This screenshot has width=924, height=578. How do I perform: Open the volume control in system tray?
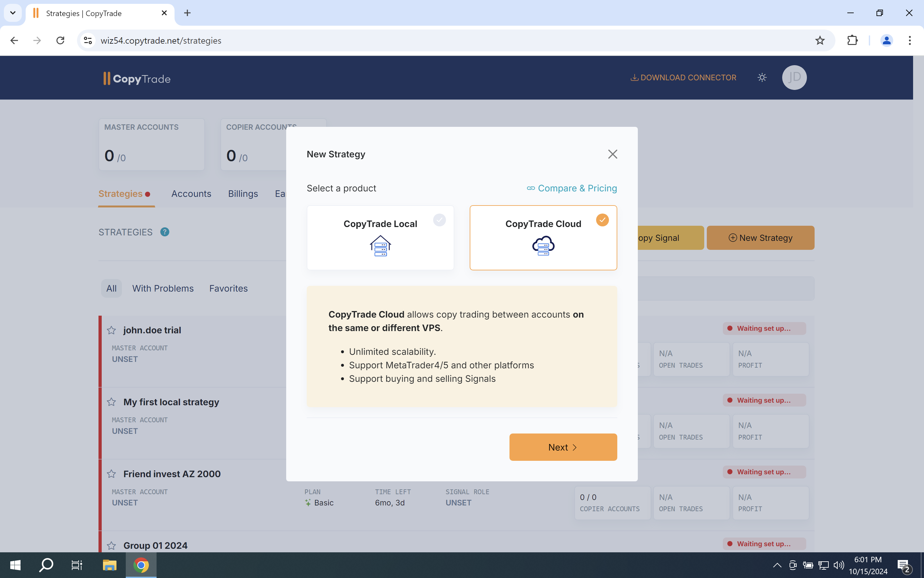click(839, 565)
